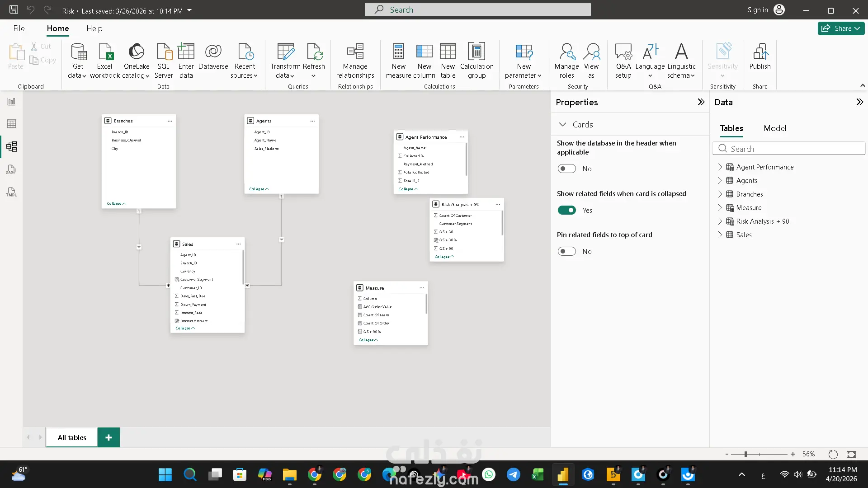Click the title bar Search box
868x488 pixels.
[x=477, y=9]
